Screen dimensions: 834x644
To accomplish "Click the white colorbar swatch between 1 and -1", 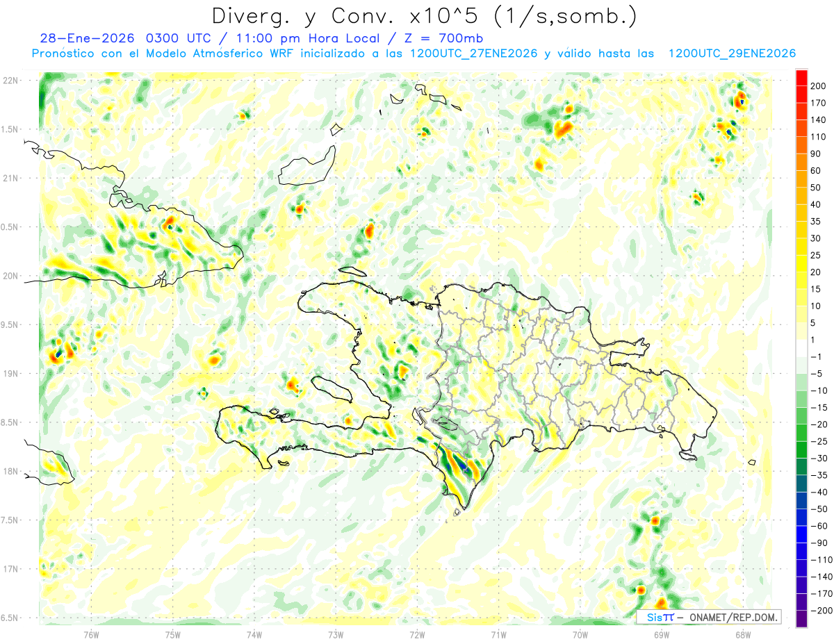I will 801,348.
